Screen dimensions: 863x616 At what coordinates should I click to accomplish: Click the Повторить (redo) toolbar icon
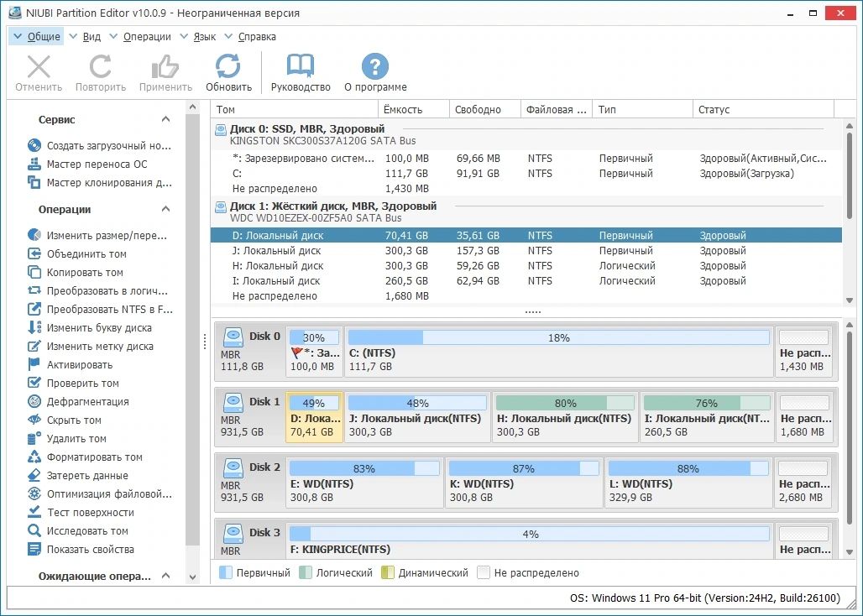point(101,67)
